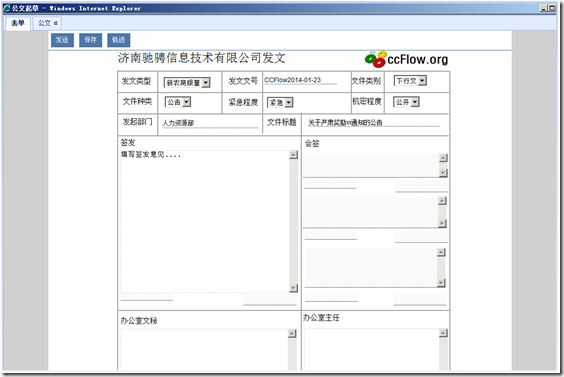Click scroll-up arrow of third 会签 box
The width and height of the screenshot is (564, 377).
441,253
